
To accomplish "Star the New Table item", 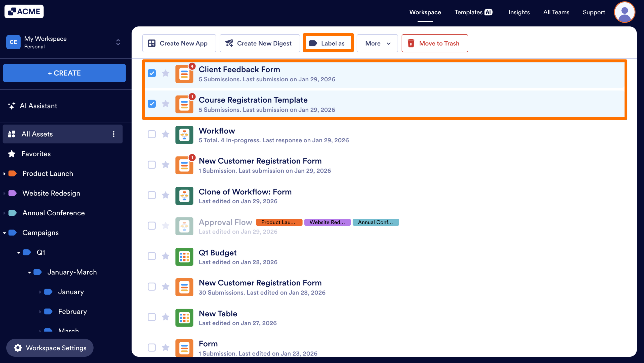I will coord(166,317).
